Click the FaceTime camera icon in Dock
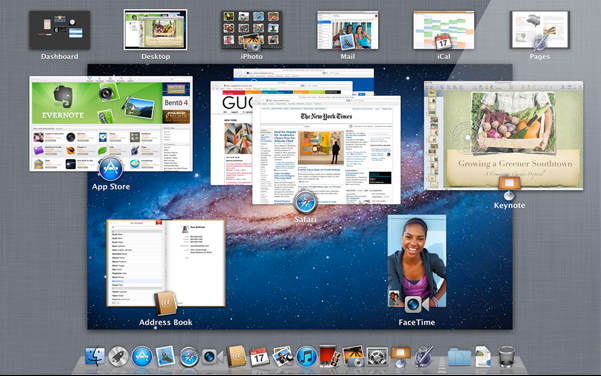Image resolution: width=601 pixels, height=376 pixels. click(x=212, y=357)
